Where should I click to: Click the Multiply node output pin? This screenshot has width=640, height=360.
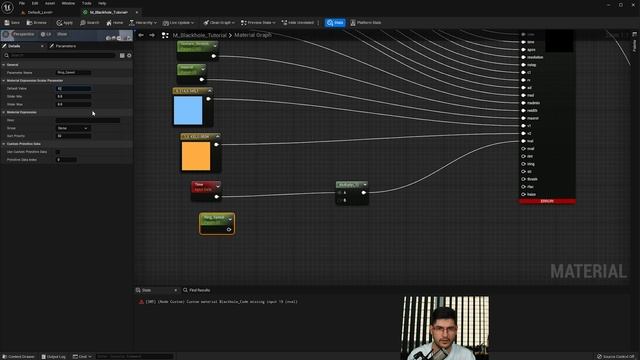pos(363,193)
